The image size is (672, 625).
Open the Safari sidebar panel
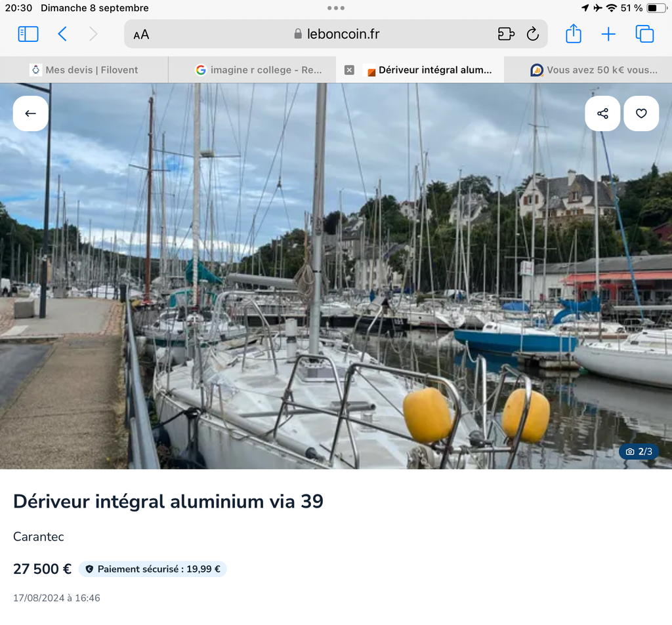pyautogui.click(x=28, y=34)
